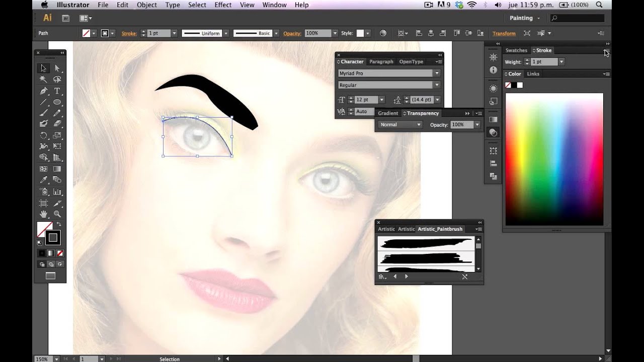Click the Transform link in control bar
The height and width of the screenshot is (362, 644).
(504, 34)
